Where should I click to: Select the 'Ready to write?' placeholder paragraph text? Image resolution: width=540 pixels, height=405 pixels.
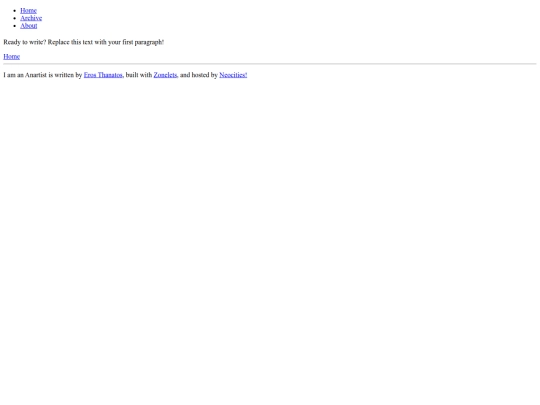[x=84, y=42]
